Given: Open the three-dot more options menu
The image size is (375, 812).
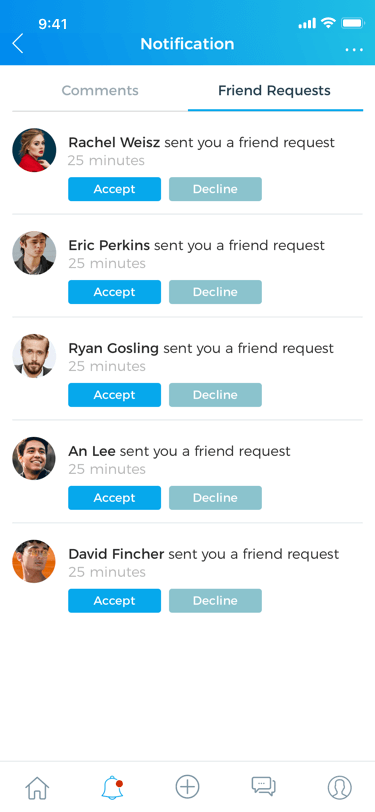Looking at the screenshot, I should pos(354,50).
